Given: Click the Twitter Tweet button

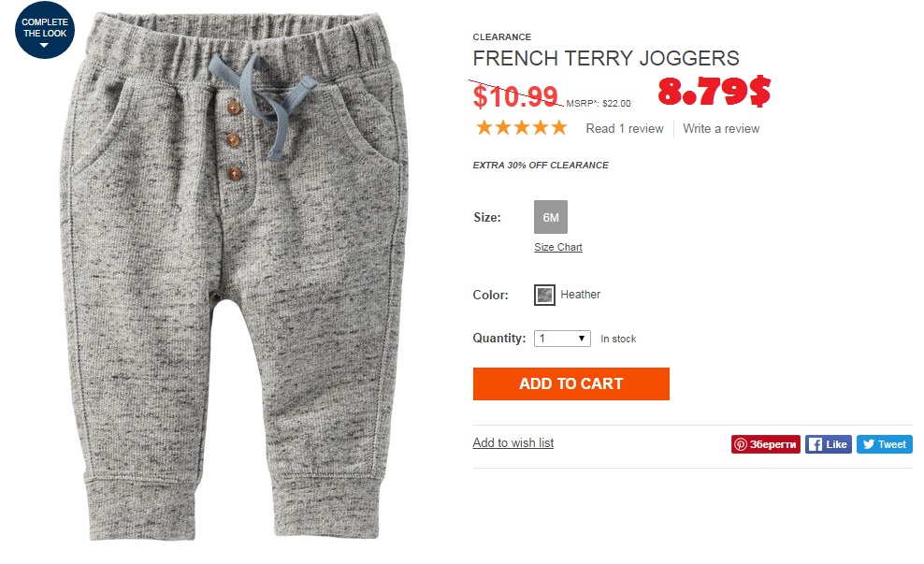Looking at the screenshot, I should click(885, 444).
